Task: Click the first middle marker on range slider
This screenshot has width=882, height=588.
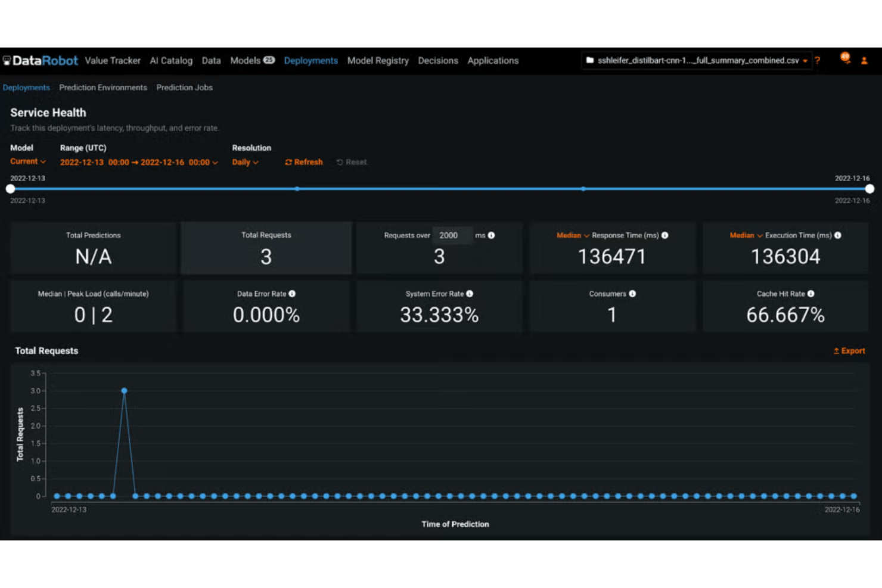Action: pos(297,189)
